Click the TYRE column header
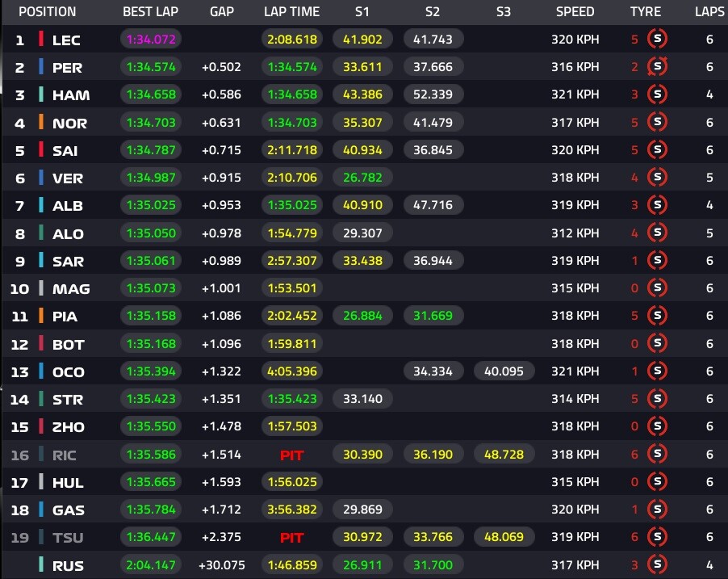The height and width of the screenshot is (579, 728). point(646,11)
